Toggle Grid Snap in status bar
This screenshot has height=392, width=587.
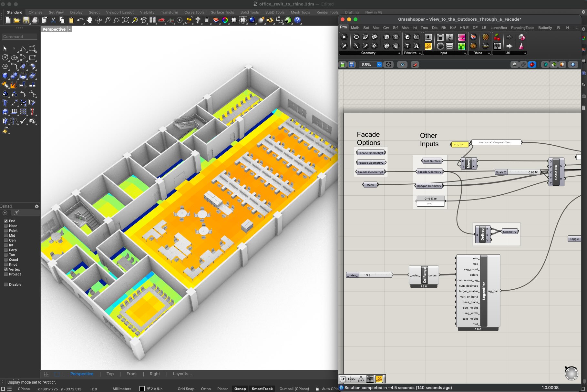[x=186, y=389]
